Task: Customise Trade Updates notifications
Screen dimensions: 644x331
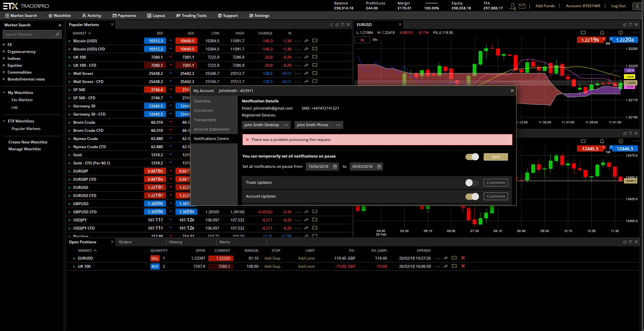Action: [496, 183]
